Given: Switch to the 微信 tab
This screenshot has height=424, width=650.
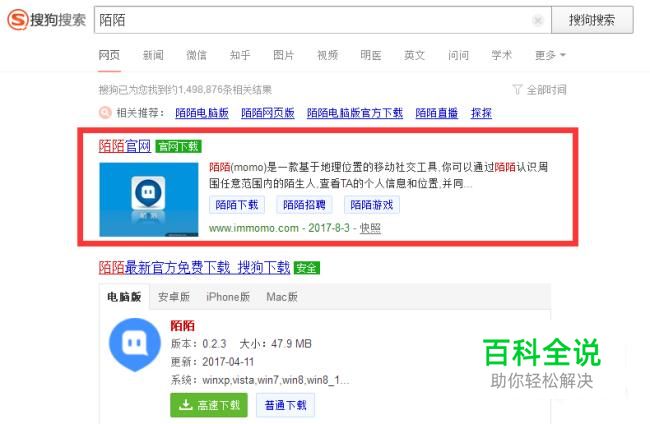Looking at the screenshot, I should pos(196,55).
